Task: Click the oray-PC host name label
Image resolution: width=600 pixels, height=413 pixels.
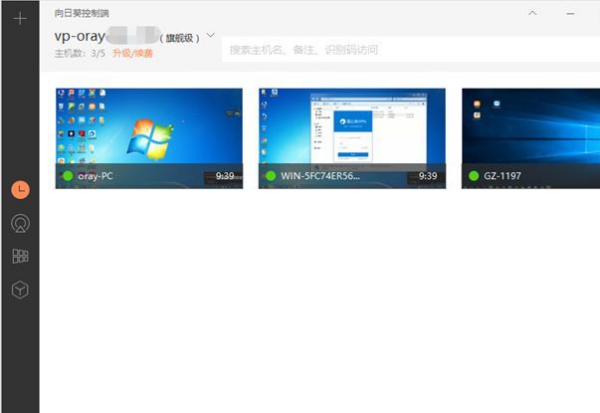Action: tap(97, 176)
